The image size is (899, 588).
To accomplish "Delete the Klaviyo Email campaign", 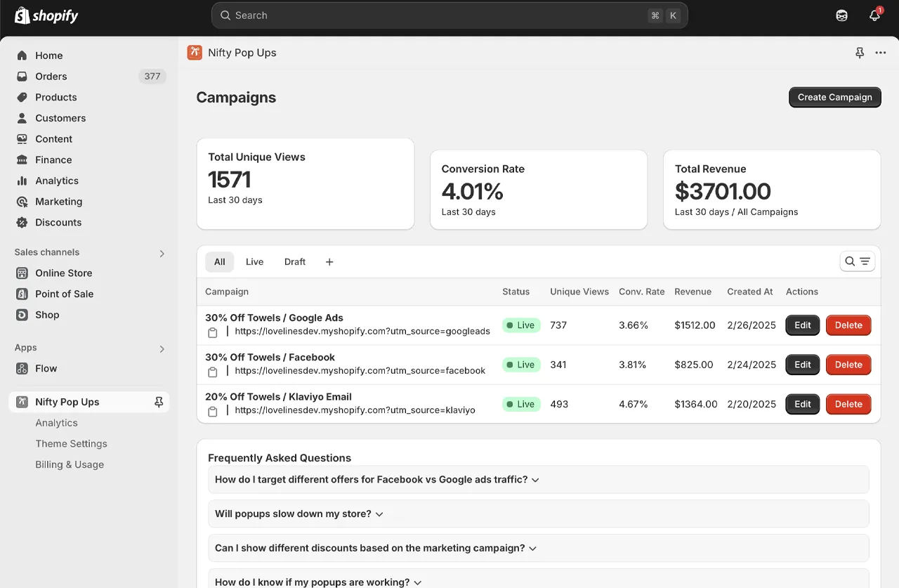I will 848,404.
